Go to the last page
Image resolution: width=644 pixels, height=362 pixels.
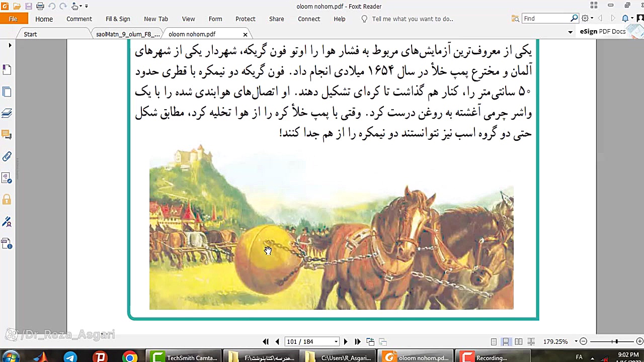(x=358, y=341)
